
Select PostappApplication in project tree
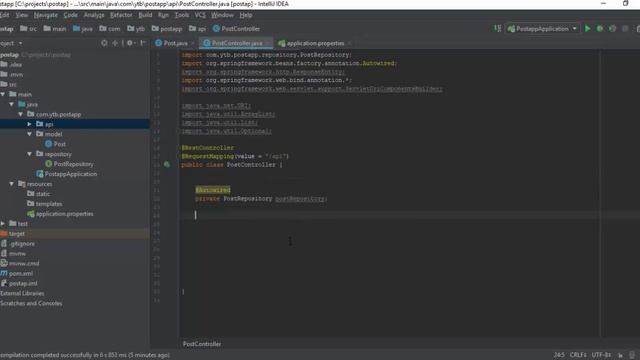click(67, 174)
